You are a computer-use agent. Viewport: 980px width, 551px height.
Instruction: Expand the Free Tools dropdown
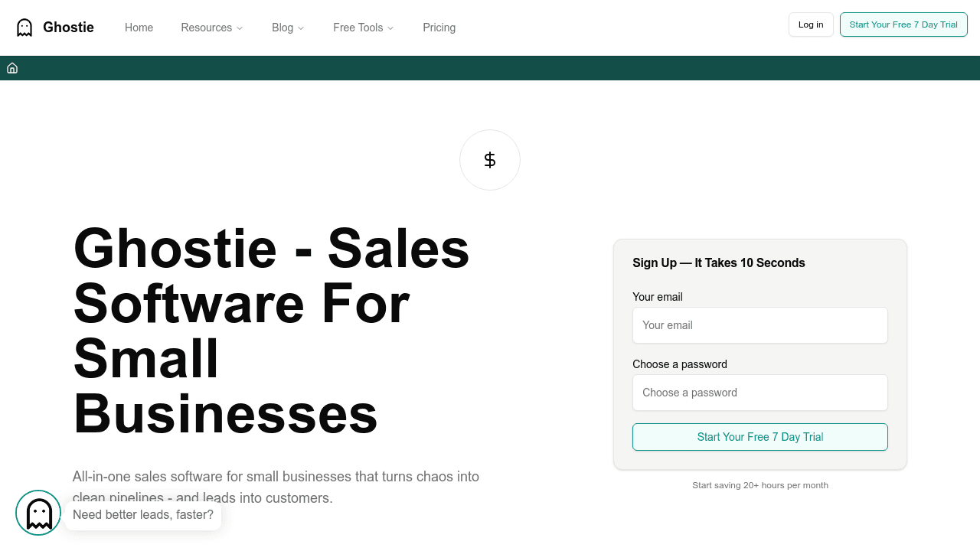point(363,28)
